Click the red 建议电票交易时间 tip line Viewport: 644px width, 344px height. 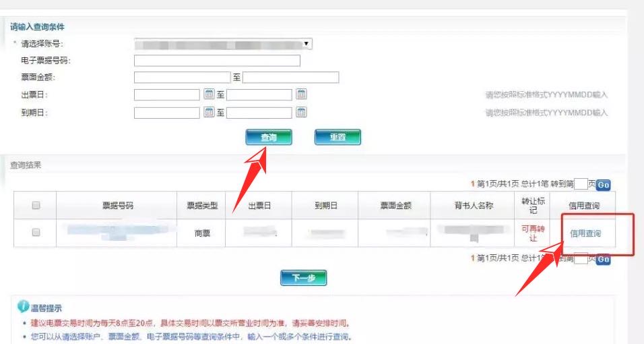191,323
